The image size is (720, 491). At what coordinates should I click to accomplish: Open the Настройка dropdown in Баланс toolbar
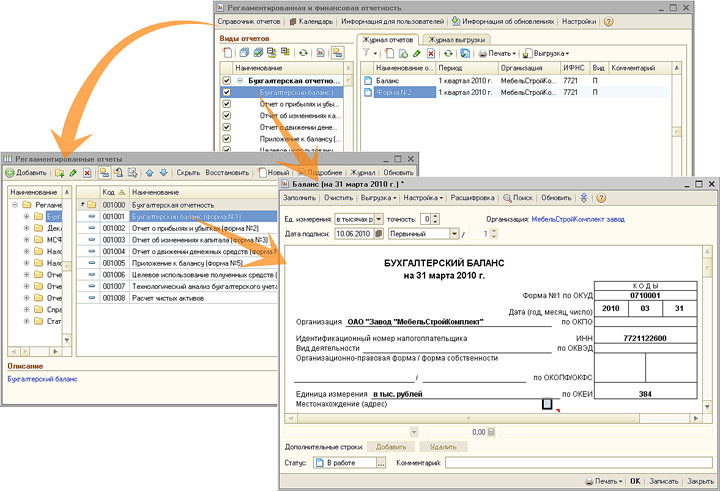coord(423,198)
